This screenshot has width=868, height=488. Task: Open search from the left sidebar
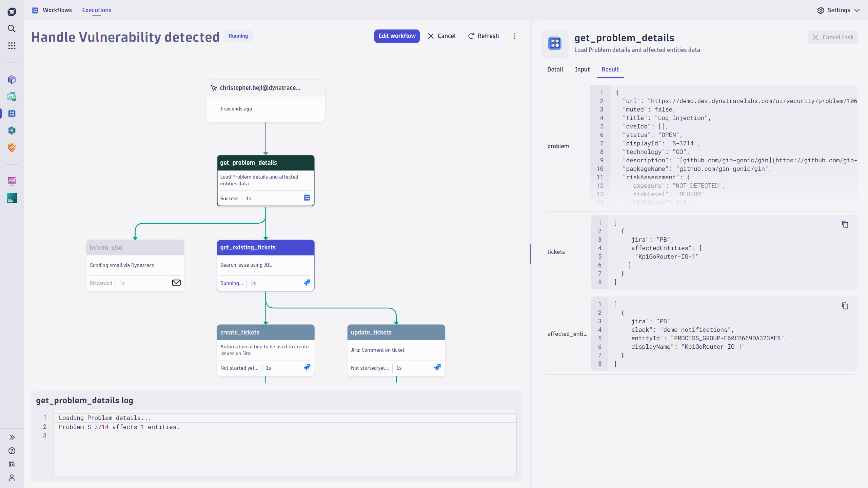[x=12, y=29]
